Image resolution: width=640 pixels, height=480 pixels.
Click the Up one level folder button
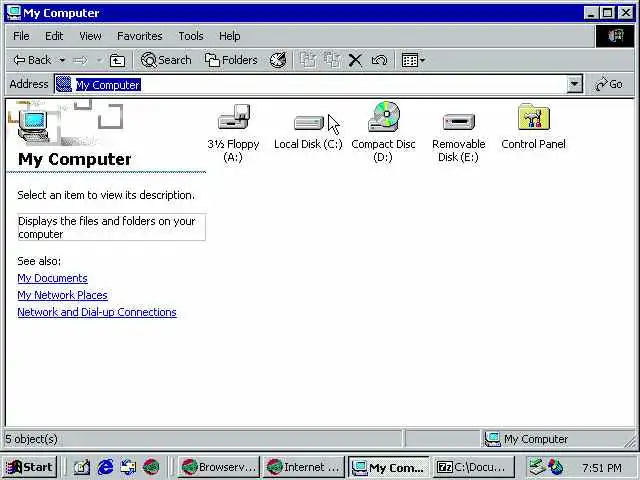[118, 60]
